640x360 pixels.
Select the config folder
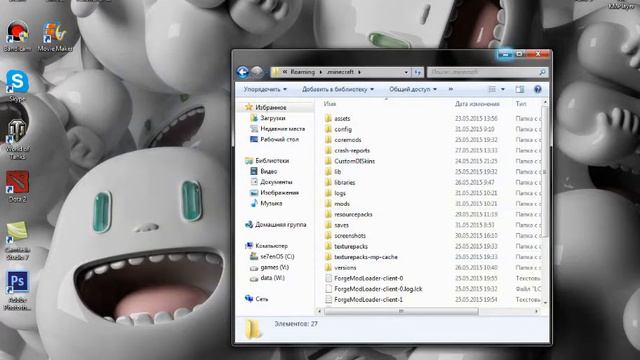point(343,129)
